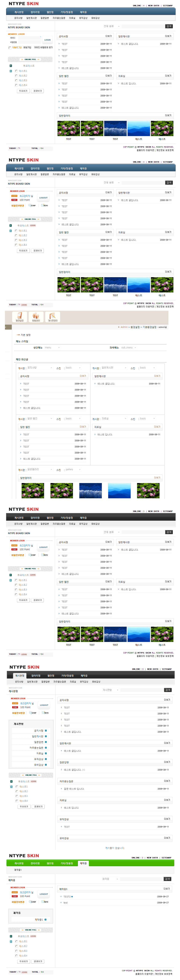Viewport: 180px width, 980px height.
Task: Open the 환경설정 admin icon
Action: (19, 316)
